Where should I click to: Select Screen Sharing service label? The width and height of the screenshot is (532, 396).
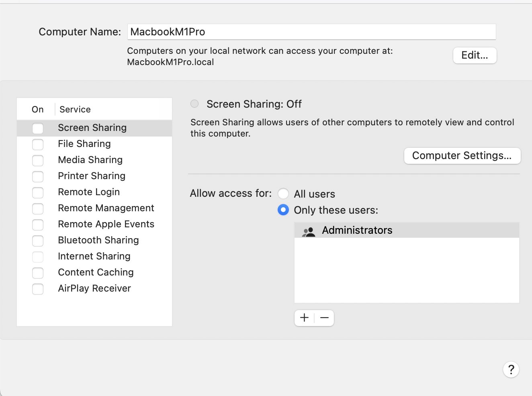point(92,128)
